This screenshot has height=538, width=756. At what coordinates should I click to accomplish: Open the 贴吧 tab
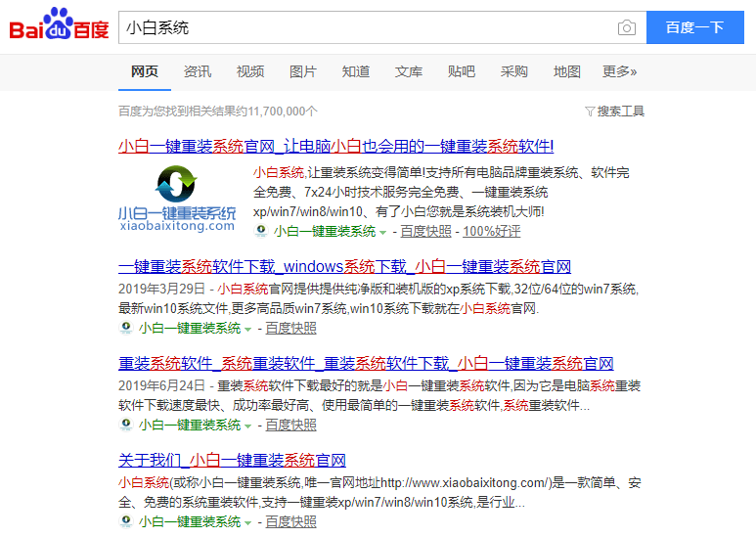[462, 71]
